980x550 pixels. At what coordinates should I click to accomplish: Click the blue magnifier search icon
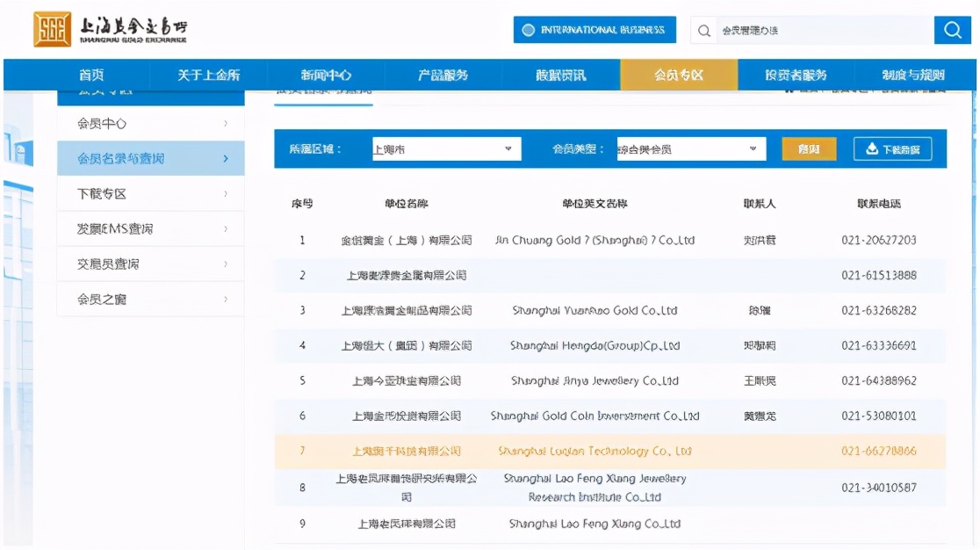pos(953,29)
